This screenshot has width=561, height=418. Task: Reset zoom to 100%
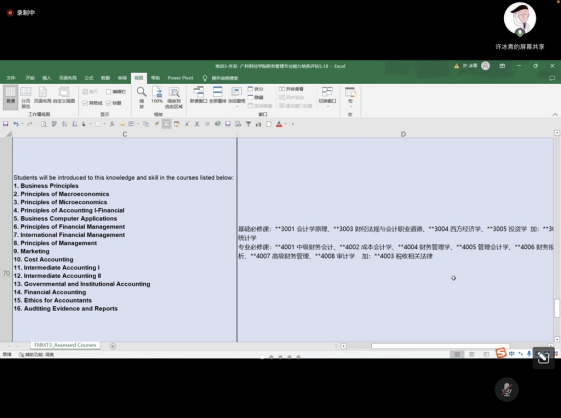[x=157, y=96]
